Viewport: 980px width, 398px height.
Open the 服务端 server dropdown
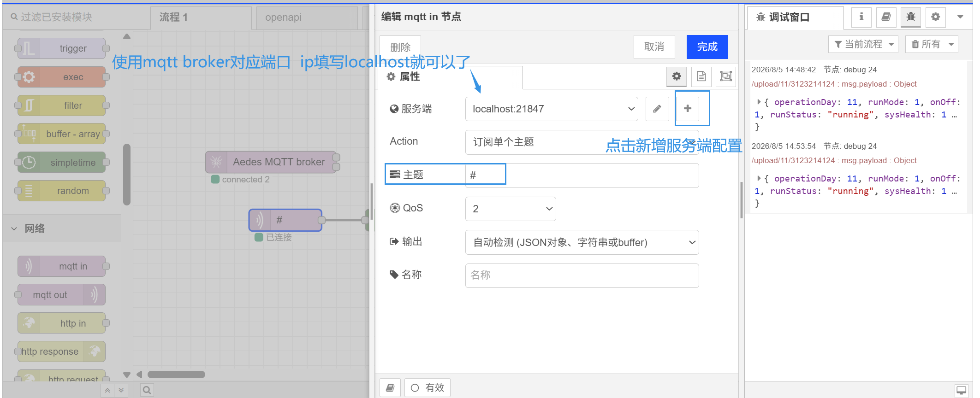552,109
